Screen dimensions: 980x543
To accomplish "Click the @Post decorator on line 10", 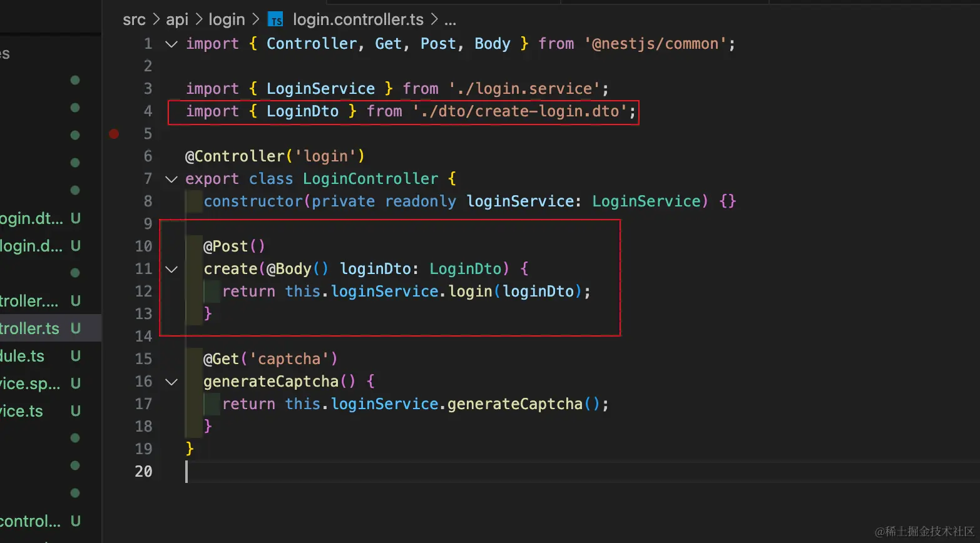I will (x=225, y=246).
